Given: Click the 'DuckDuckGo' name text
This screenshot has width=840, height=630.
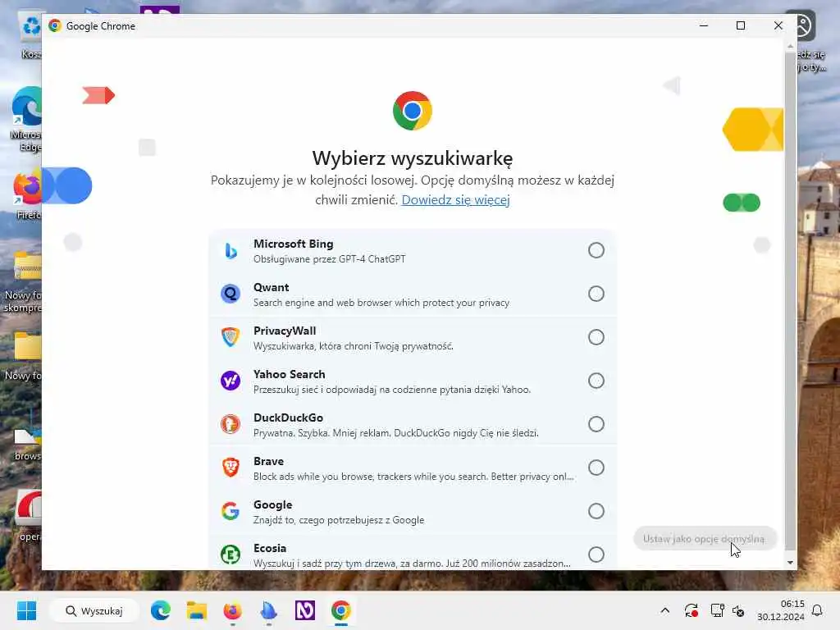Looking at the screenshot, I should [288, 418].
